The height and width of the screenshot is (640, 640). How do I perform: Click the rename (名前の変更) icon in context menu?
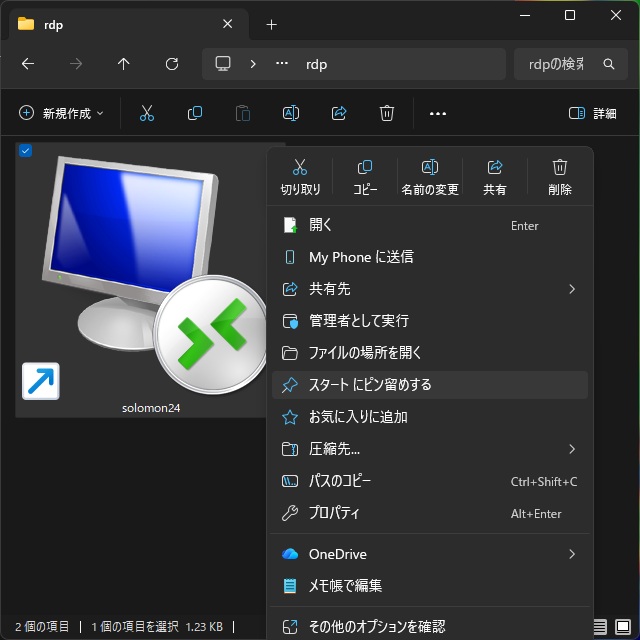[430, 168]
